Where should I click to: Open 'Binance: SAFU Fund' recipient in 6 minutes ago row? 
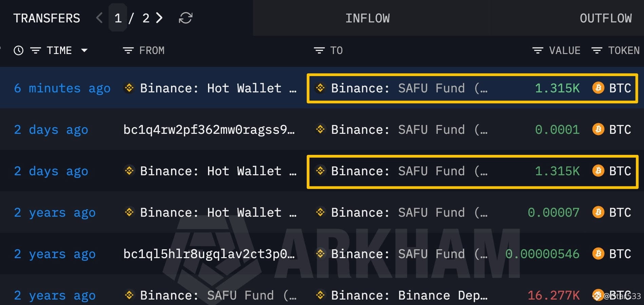[x=409, y=88]
